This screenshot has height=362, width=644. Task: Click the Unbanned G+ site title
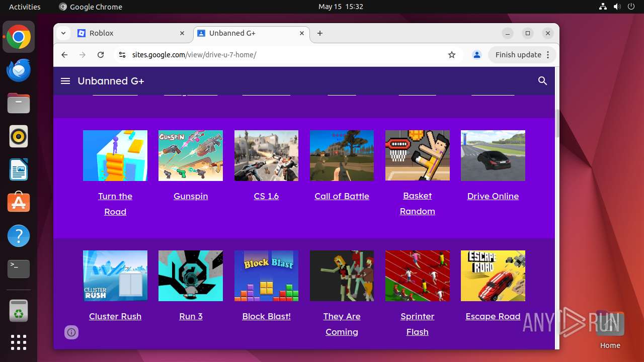[x=111, y=81]
